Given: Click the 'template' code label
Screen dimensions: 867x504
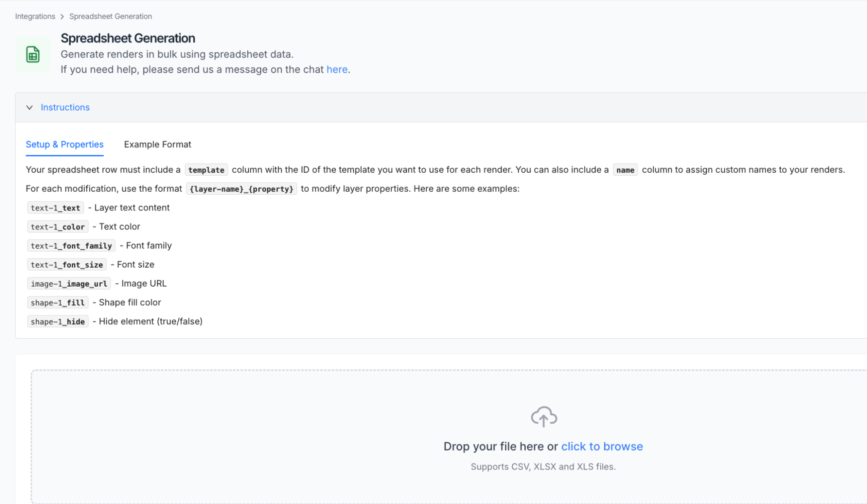Looking at the screenshot, I should click(x=206, y=170).
